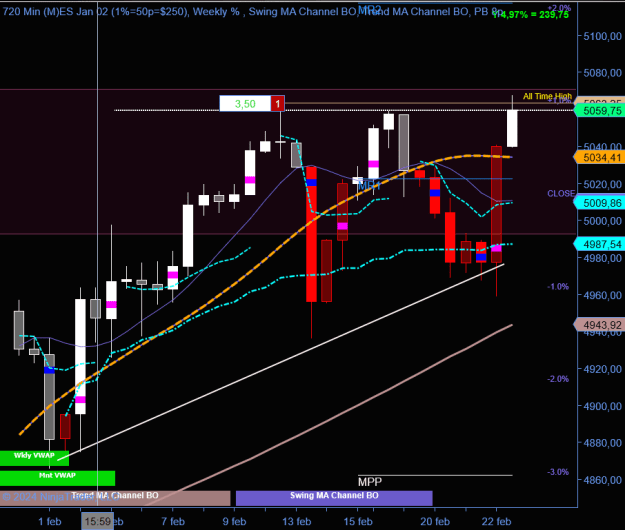Click the 4880,00 price axis value
Screen dimensions: 625x530
click(x=602, y=443)
